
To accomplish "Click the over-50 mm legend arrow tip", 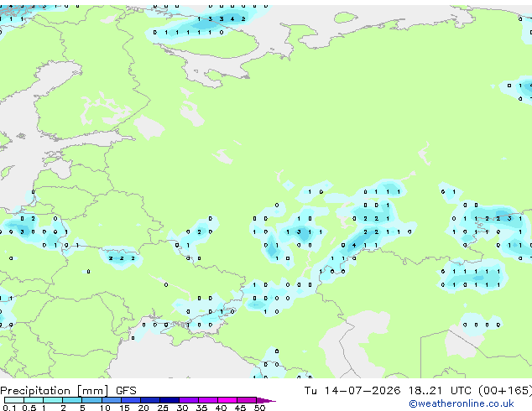I will tap(266, 400).
